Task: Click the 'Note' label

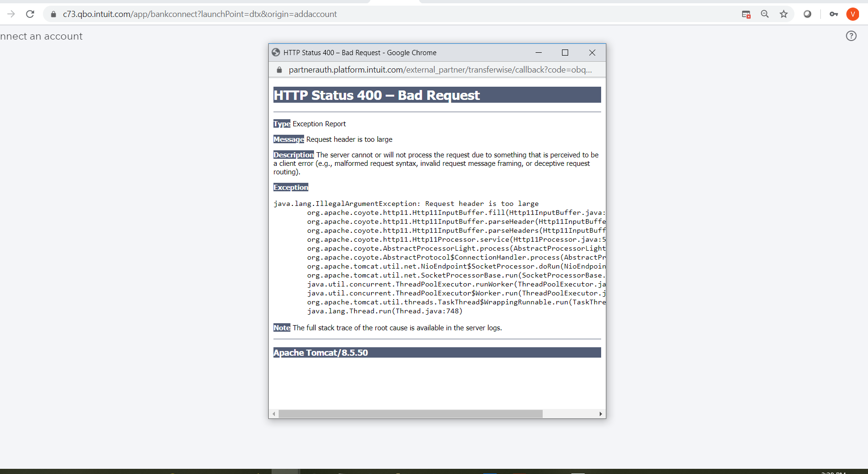Action: (x=282, y=327)
